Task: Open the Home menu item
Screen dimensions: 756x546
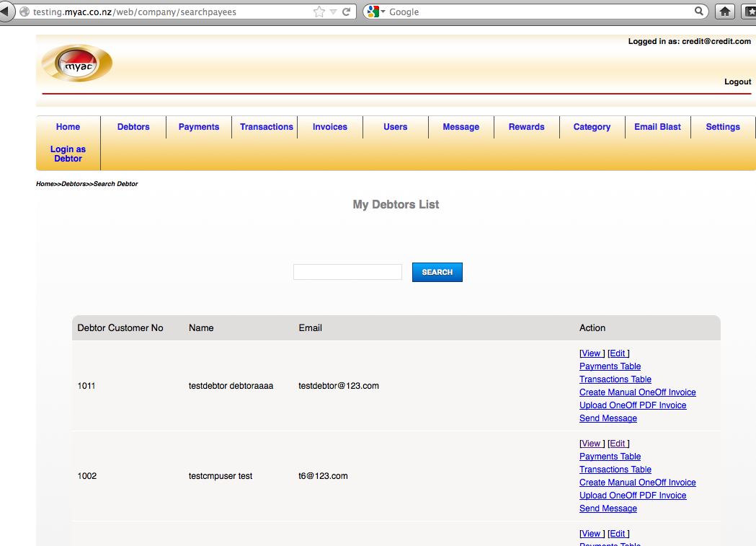Action: [x=68, y=127]
